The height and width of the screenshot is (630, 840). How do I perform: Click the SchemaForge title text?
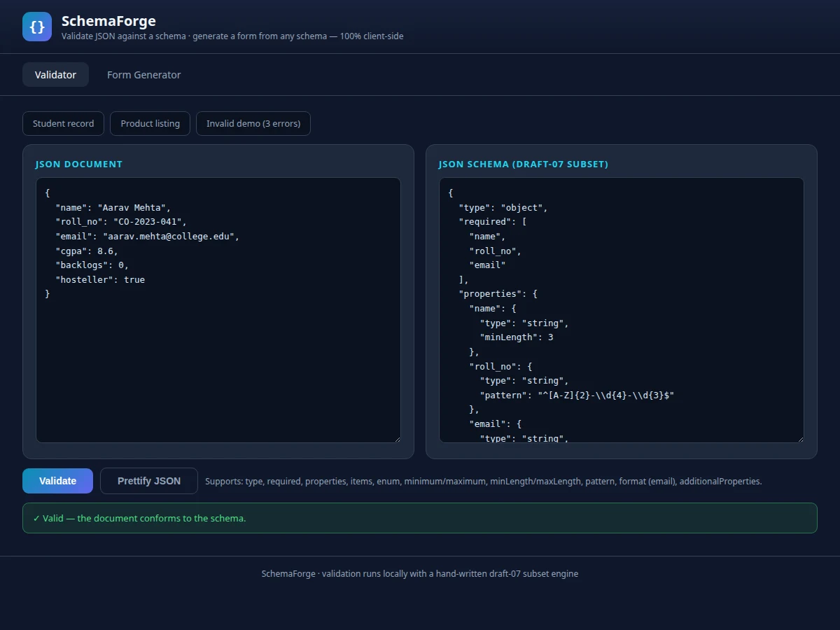(108, 21)
